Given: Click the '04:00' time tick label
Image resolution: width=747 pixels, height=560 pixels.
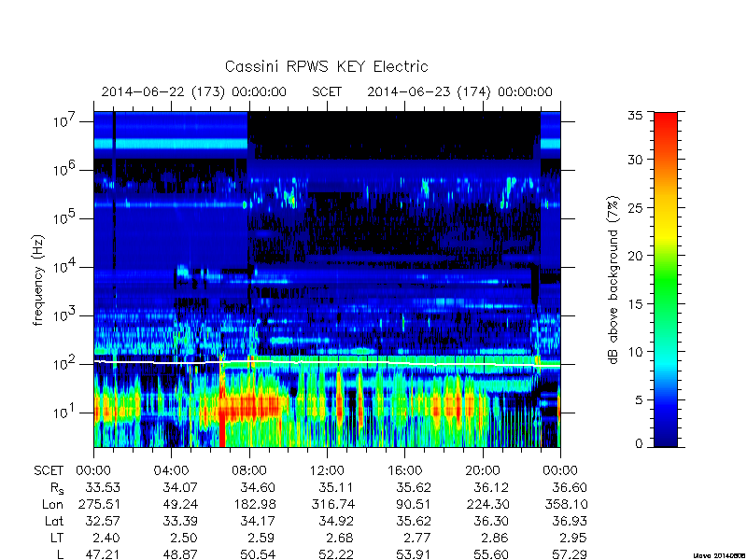Looking at the screenshot, I should click(x=171, y=470).
